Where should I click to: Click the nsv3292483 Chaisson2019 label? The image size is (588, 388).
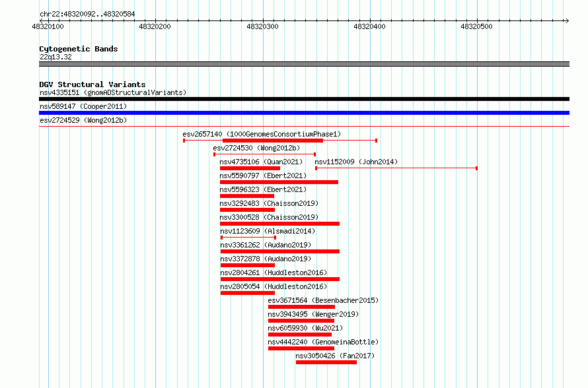(270, 203)
